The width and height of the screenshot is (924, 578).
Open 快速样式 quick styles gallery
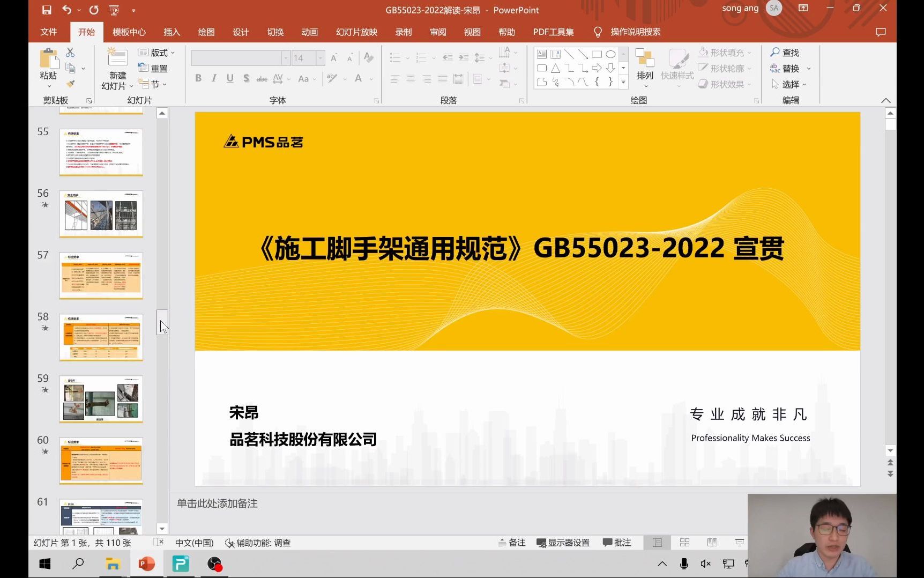click(x=677, y=68)
